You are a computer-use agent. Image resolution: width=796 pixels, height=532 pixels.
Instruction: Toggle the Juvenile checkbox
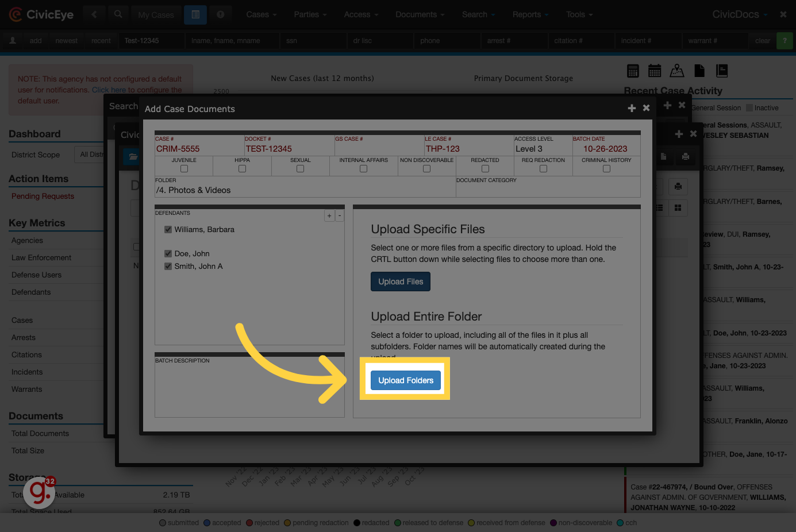pyautogui.click(x=184, y=169)
